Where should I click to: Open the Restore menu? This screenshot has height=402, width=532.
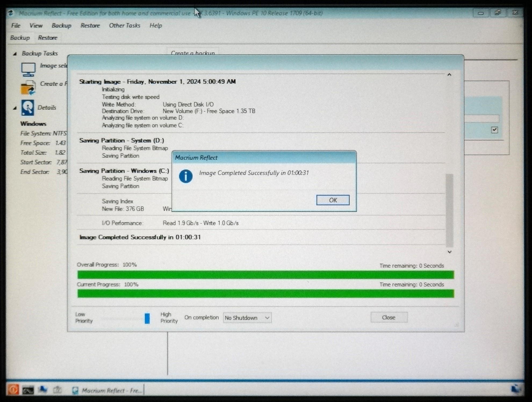point(90,26)
